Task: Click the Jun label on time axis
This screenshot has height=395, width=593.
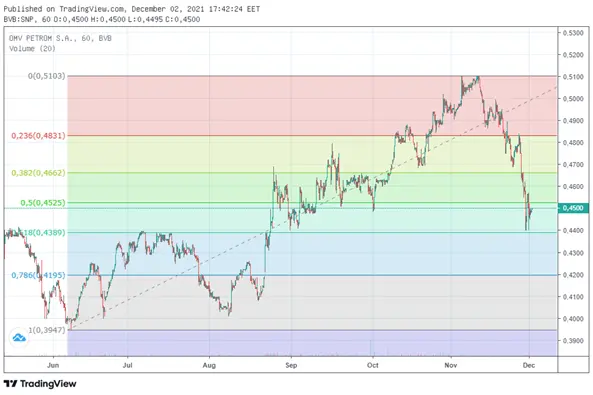Action: click(53, 365)
